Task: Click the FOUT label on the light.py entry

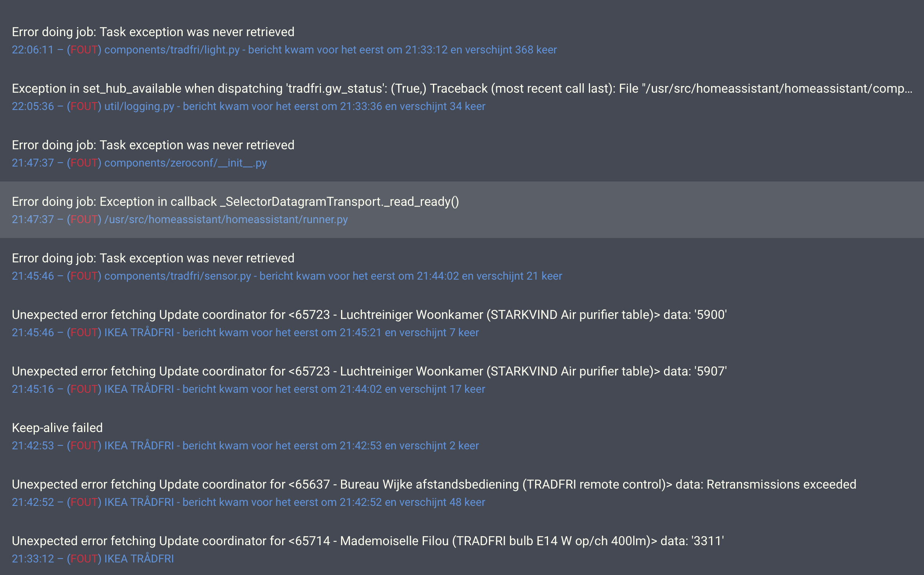Action: [84, 50]
